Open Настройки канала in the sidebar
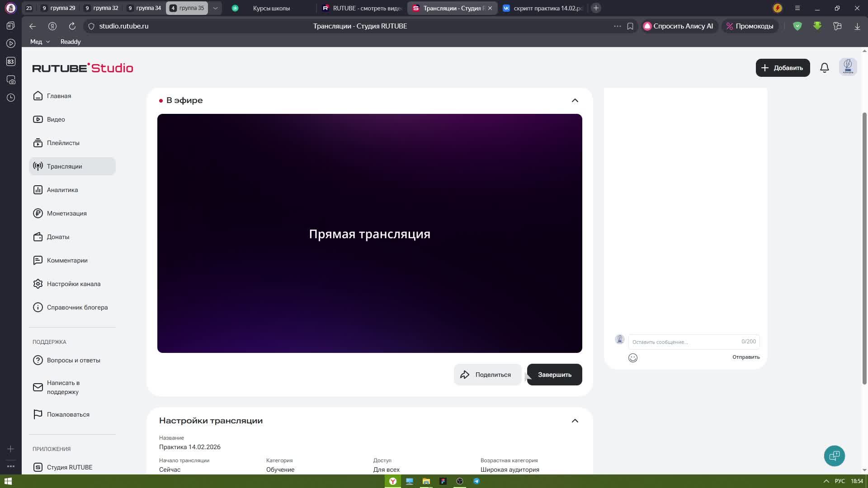868x488 pixels. (73, 284)
